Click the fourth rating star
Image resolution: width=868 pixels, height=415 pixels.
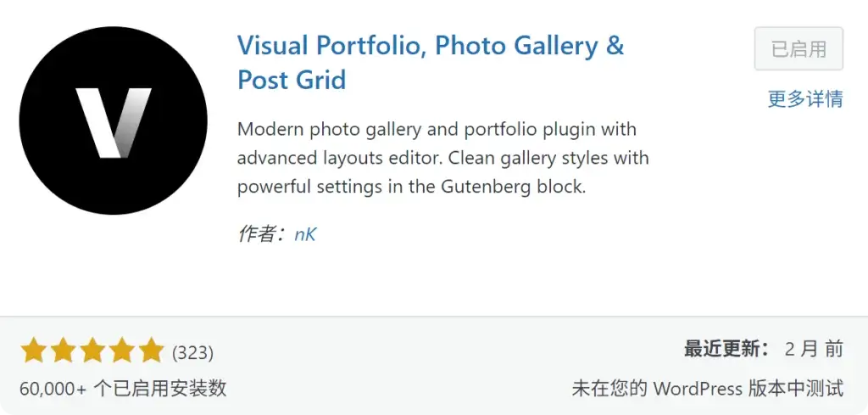(121, 351)
